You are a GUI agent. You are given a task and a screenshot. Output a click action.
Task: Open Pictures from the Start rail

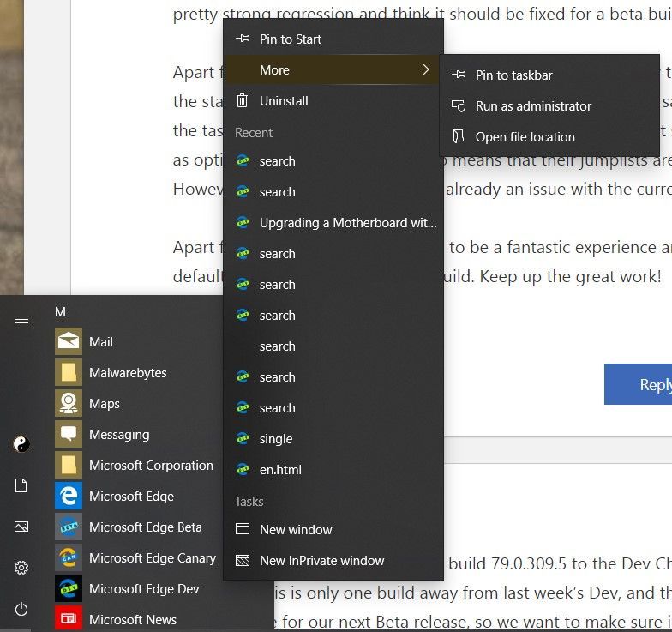(21, 527)
